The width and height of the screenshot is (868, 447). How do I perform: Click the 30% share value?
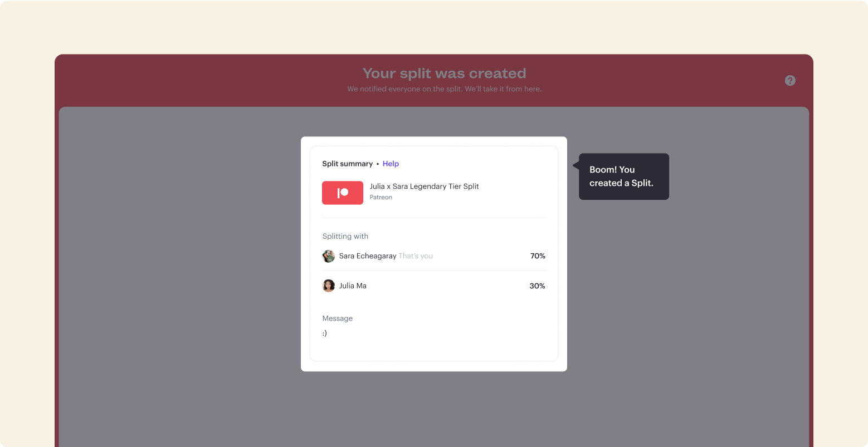point(537,286)
